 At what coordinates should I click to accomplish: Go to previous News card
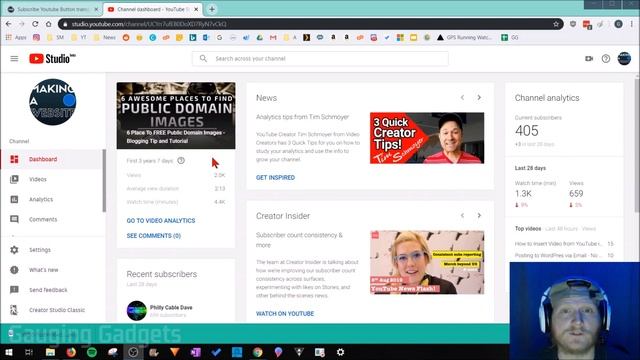coord(462,98)
